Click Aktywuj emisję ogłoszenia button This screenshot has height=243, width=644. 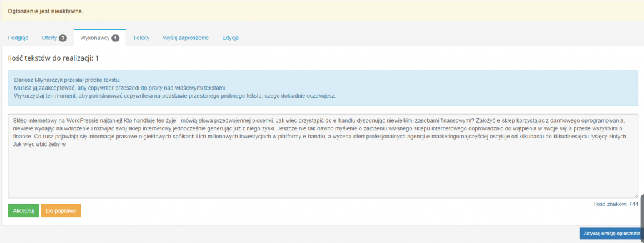611,233
